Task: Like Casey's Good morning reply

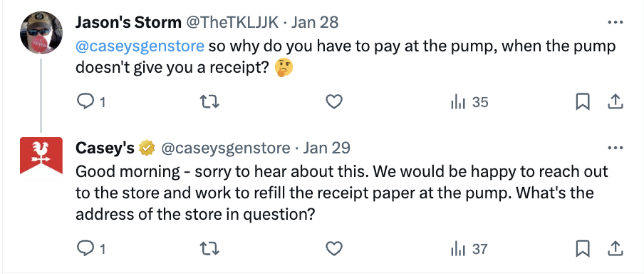Action: pyautogui.click(x=334, y=248)
